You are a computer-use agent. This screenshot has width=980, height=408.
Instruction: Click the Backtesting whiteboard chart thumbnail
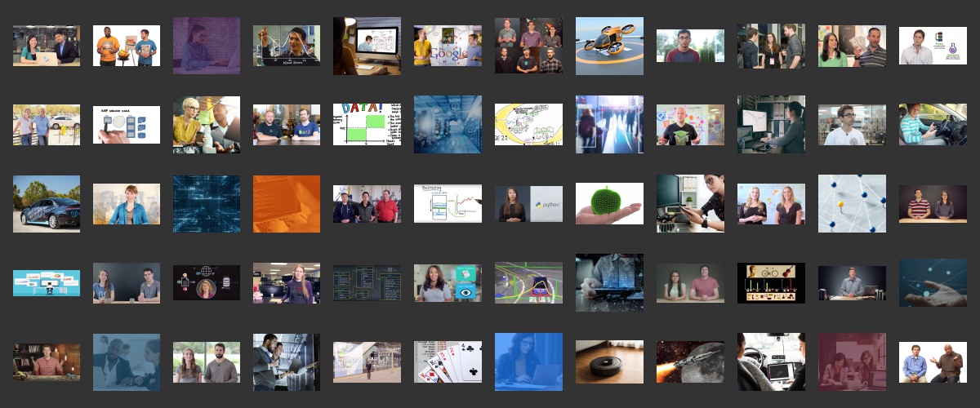click(x=448, y=203)
